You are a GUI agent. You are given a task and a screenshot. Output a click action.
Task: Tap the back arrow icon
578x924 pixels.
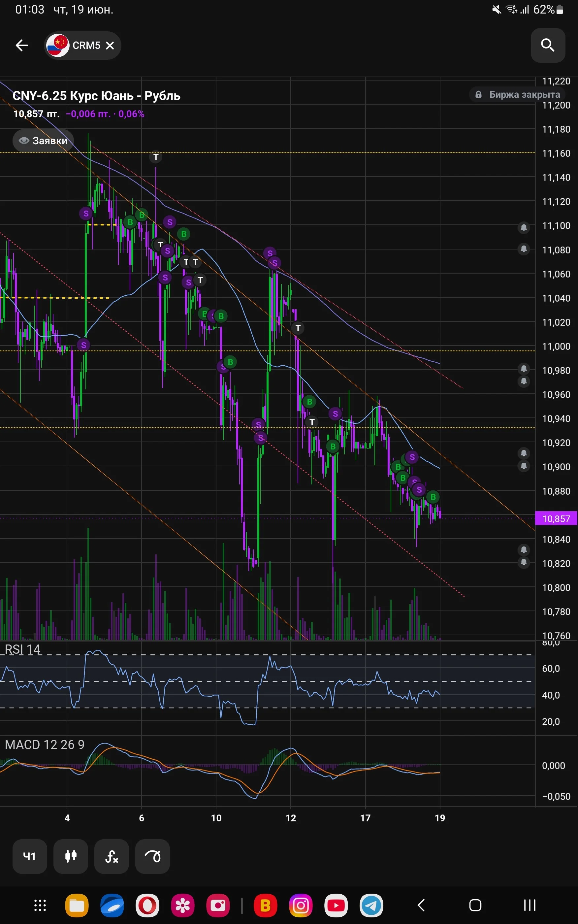pyautogui.click(x=22, y=46)
